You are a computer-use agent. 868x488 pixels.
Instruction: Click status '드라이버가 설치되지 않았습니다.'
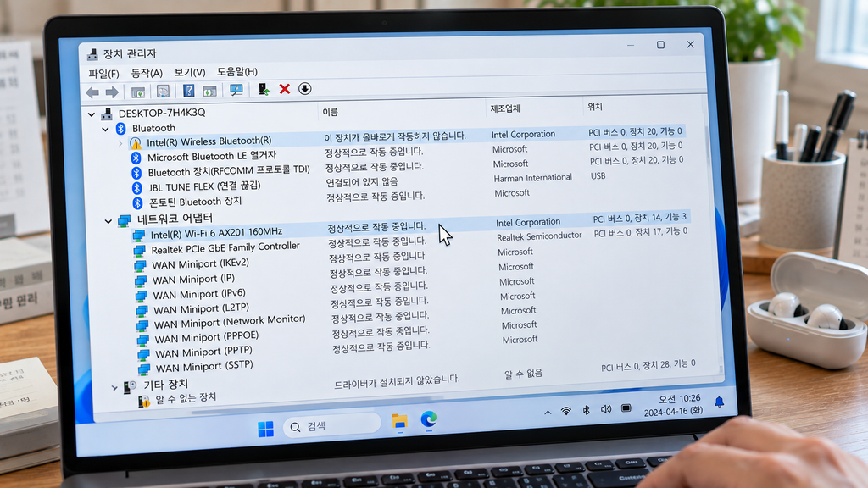pos(397,382)
